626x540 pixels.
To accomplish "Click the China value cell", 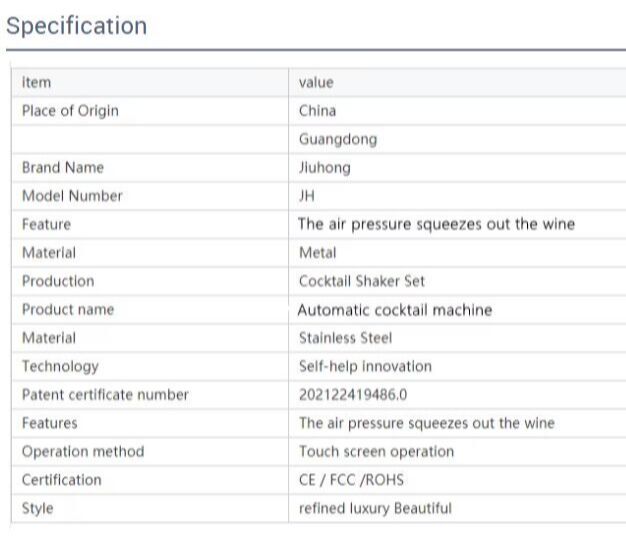I will (x=317, y=110).
